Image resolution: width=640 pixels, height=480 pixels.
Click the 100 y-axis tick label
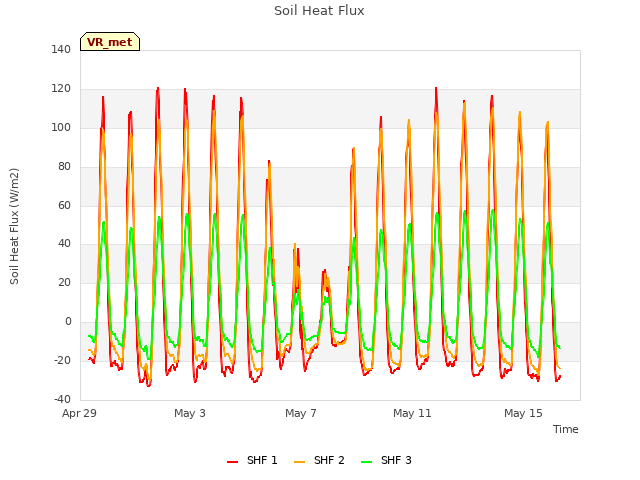(61, 127)
